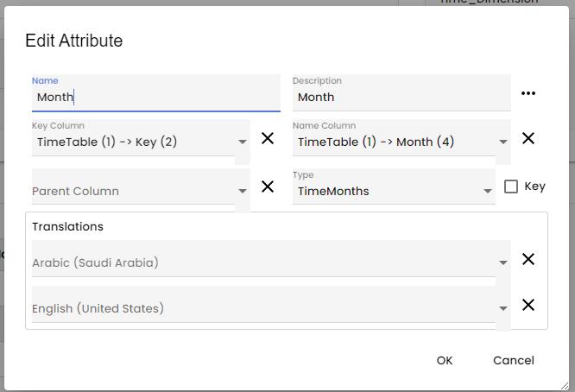This screenshot has width=575, height=392.
Task: Remove English (United States) translation
Action: click(x=528, y=305)
